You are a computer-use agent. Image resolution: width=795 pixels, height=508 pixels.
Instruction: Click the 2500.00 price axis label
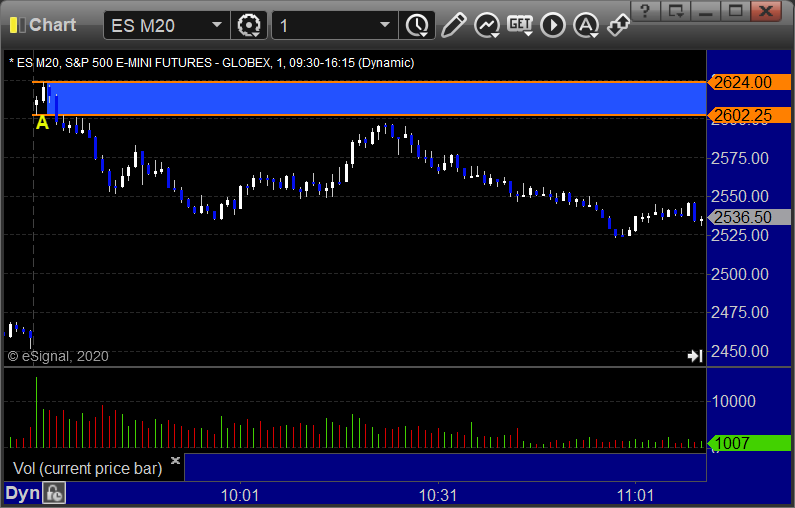click(740, 274)
